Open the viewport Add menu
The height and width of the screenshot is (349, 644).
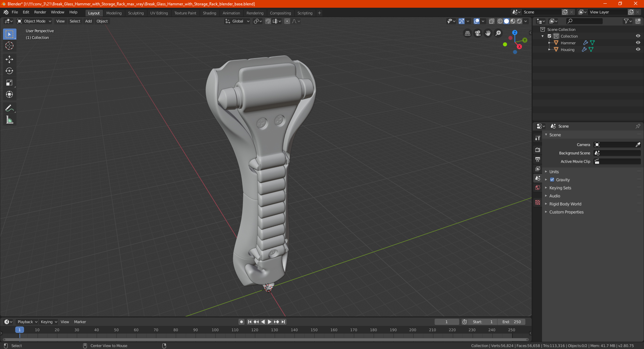point(88,21)
